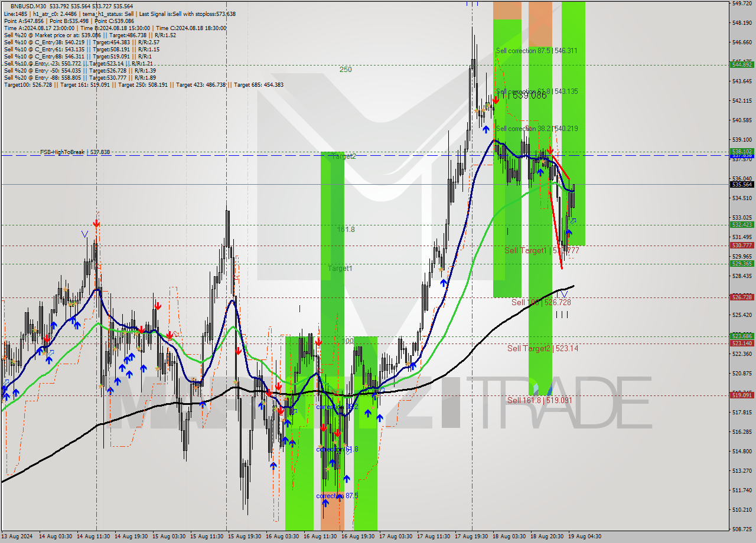The height and width of the screenshot is (543, 756).
Task: Click the '17 Aug 03:30' time axis label
Action: click(x=396, y=537)
